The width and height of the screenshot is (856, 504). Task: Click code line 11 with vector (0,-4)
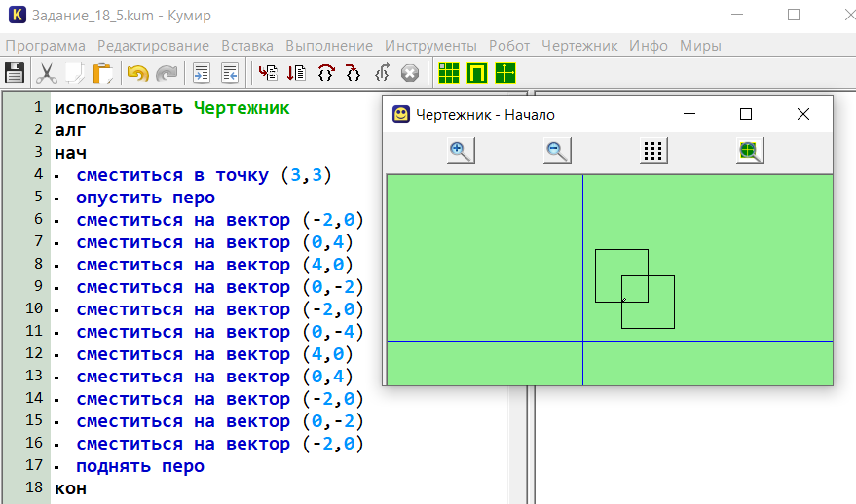pyautogui.click(x=219, y=332)
